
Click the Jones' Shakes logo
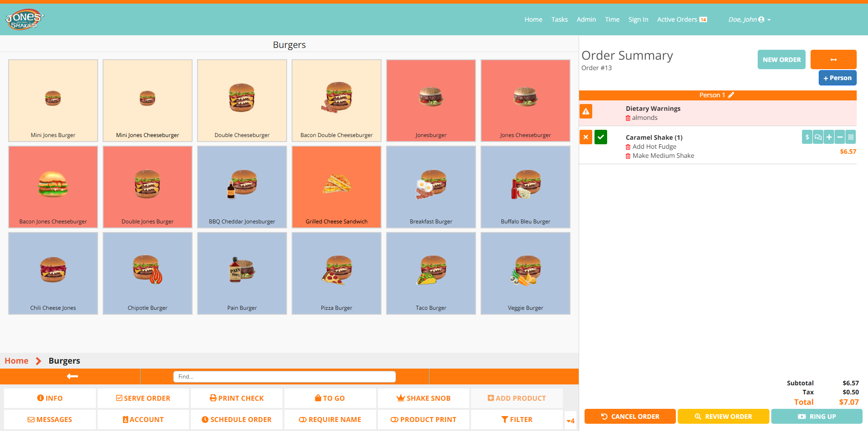24,19
